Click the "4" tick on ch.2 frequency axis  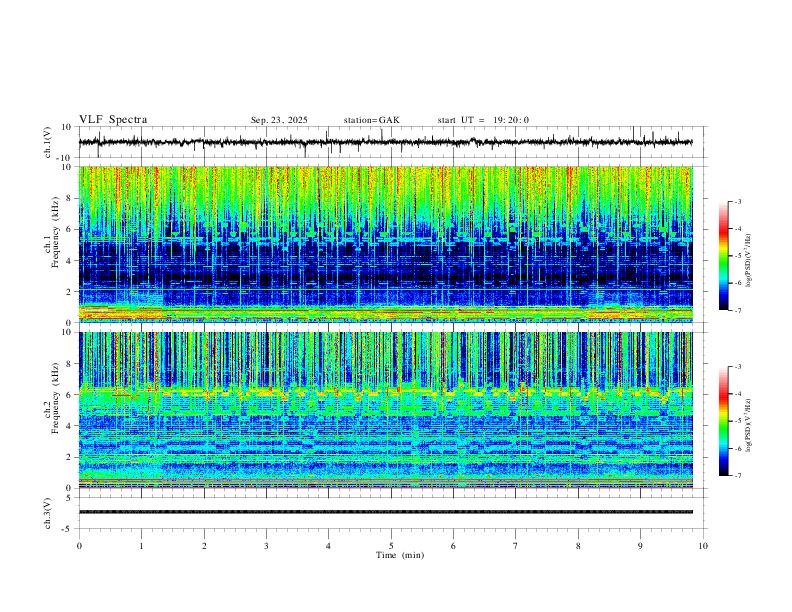coord(70,426)
